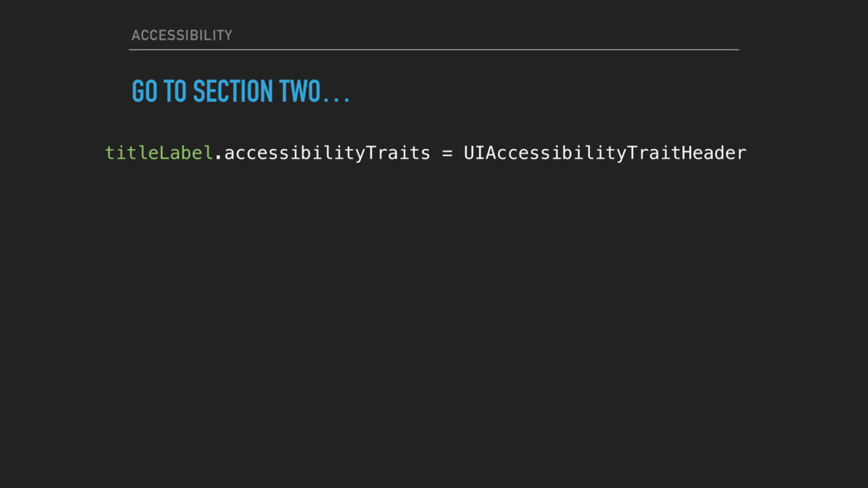Viewport: 868px width, 488px height.
Task: Select the accessibilityTraits property name
Action: pyautogui.click(x=327, y=153)
